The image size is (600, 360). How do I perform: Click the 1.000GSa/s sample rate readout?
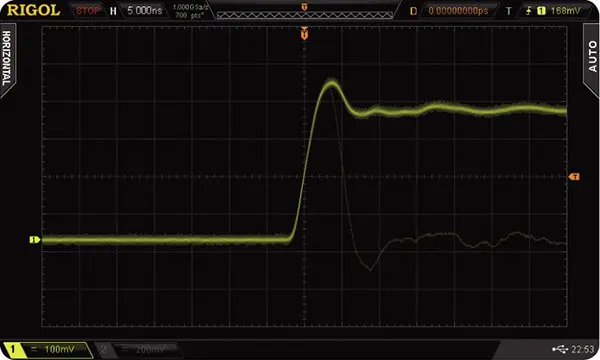click(x=191, y=7)
